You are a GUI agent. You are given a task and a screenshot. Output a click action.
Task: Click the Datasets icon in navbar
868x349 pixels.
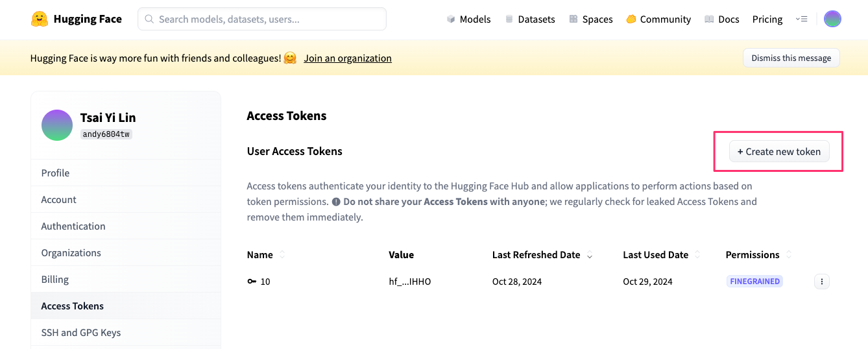point(509,19)
